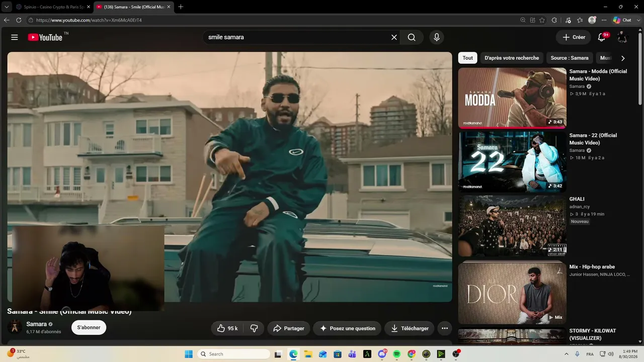Select the Source : Samara chip
This screenshot has width=644, height=362.
570,58
